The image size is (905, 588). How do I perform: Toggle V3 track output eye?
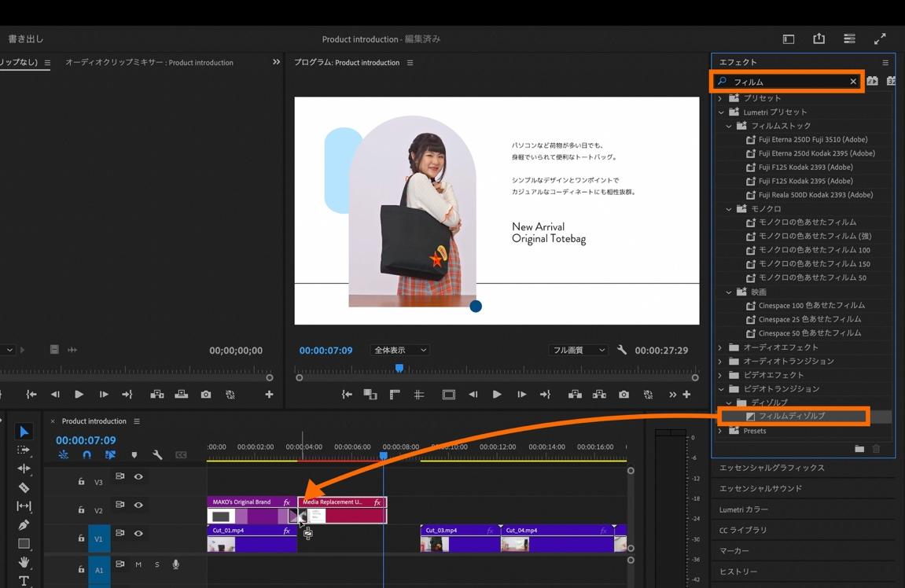(x=138, y=477)
